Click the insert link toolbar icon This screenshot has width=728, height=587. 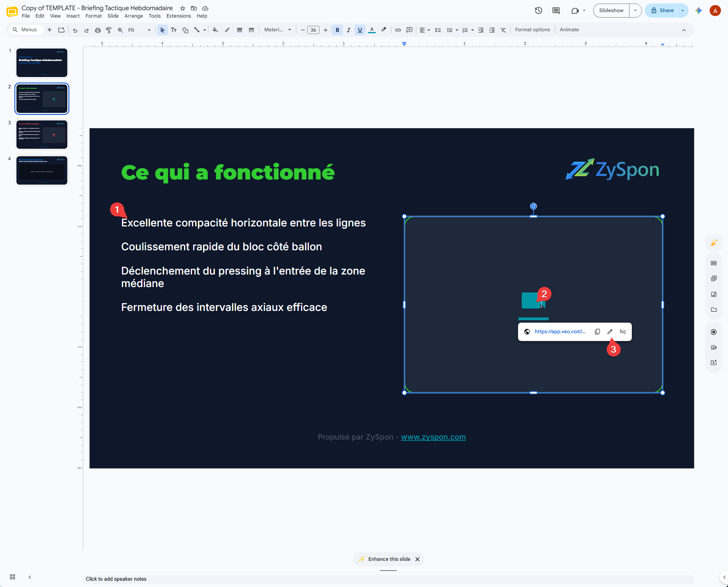(x=398, y=30)
